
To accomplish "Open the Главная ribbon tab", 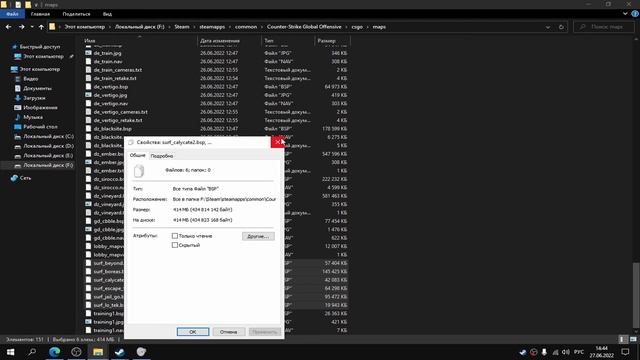I will click(x=40, y=14).
